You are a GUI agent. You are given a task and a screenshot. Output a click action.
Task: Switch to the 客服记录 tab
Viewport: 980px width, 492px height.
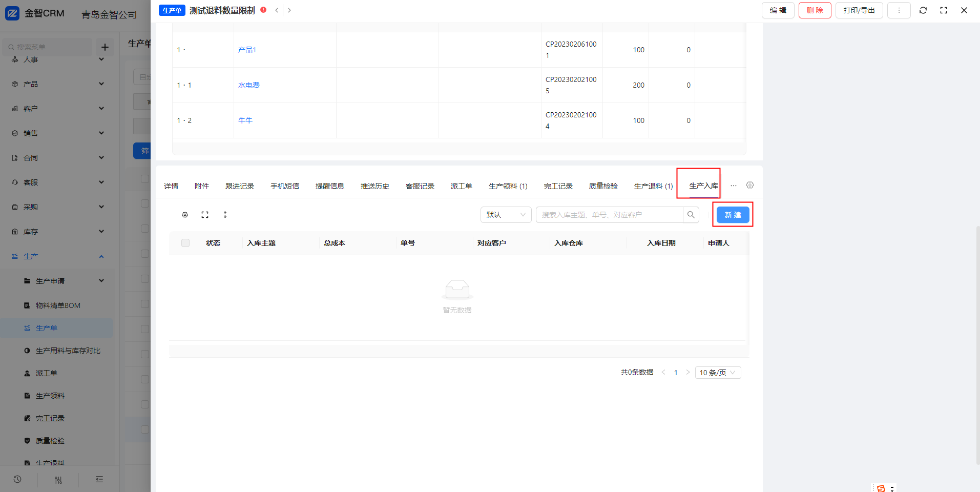[x=420, y=186]
